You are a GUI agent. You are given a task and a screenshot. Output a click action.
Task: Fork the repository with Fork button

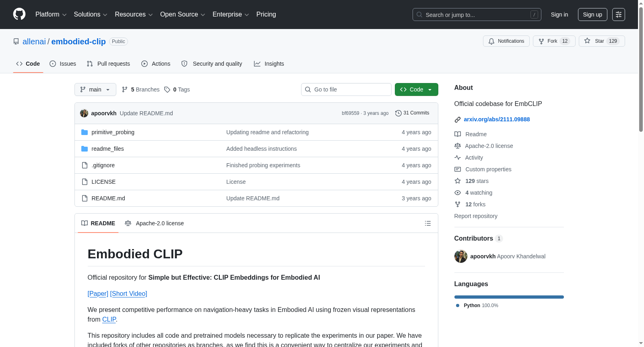[x=554, y=41]
